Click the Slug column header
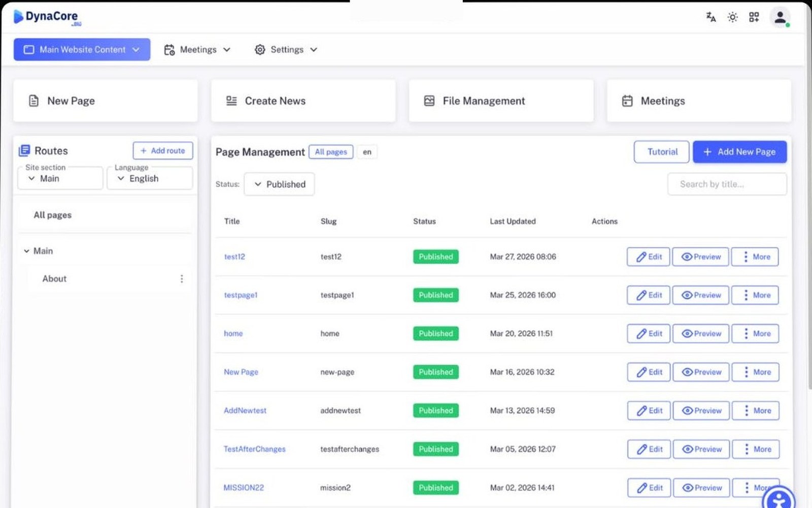 click(328, 221)
